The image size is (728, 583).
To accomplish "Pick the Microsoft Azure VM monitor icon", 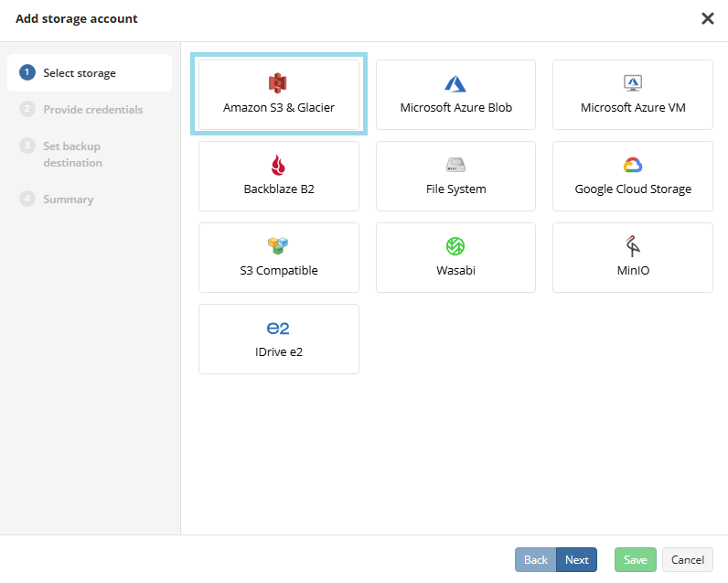I will pyautogui.click(x=633, y=83).
